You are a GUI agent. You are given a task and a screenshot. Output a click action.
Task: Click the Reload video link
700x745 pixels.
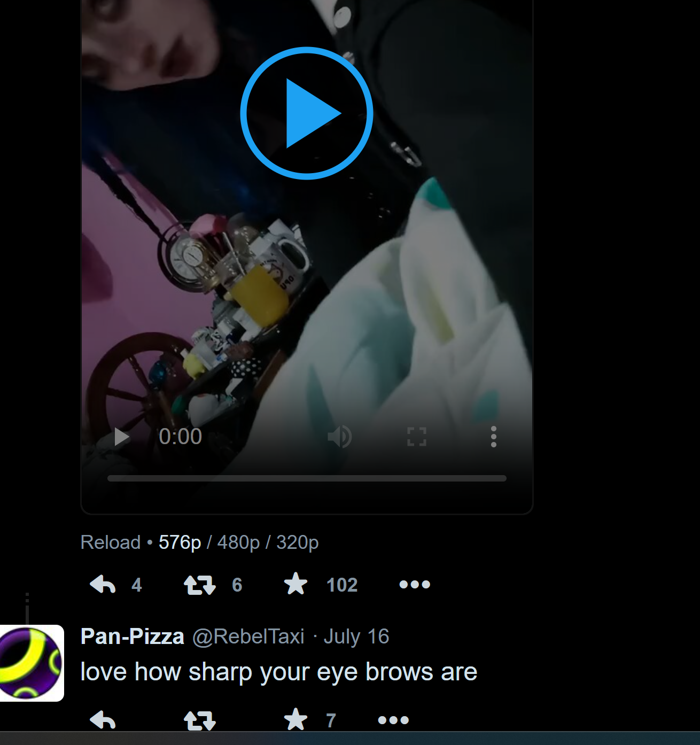(x=111, y=542)
